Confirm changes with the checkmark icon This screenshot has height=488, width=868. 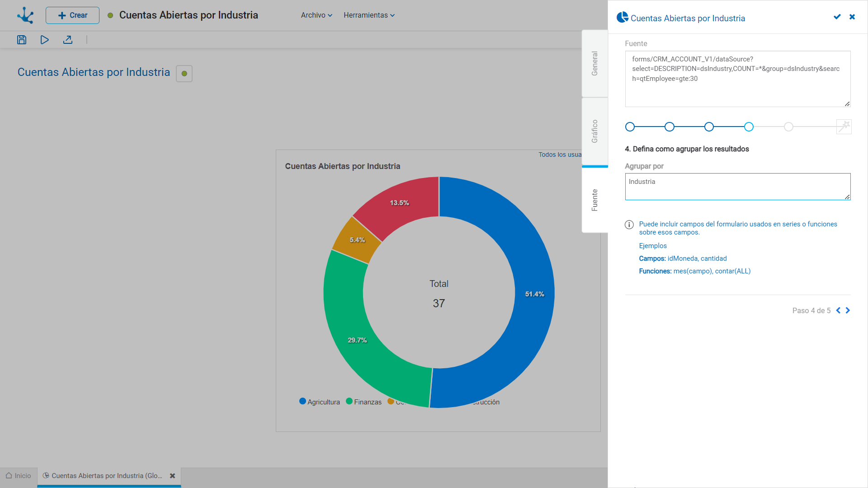tap(837, 17)
